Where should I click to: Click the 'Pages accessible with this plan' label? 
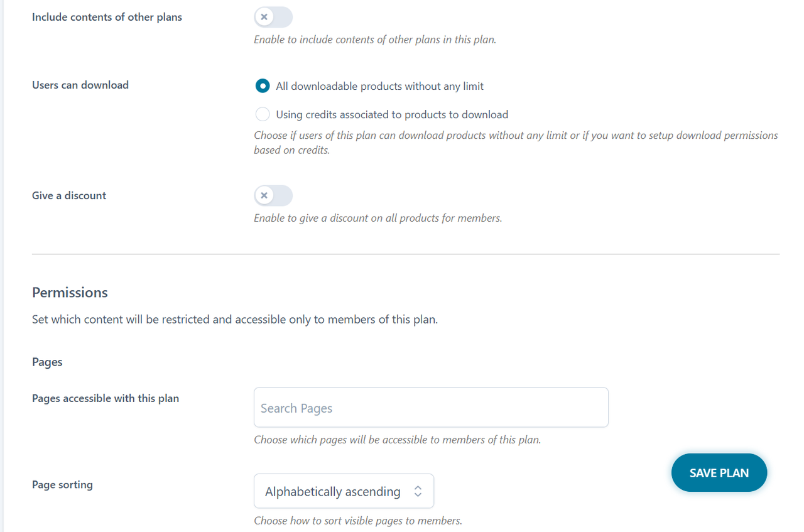point(106,398)
